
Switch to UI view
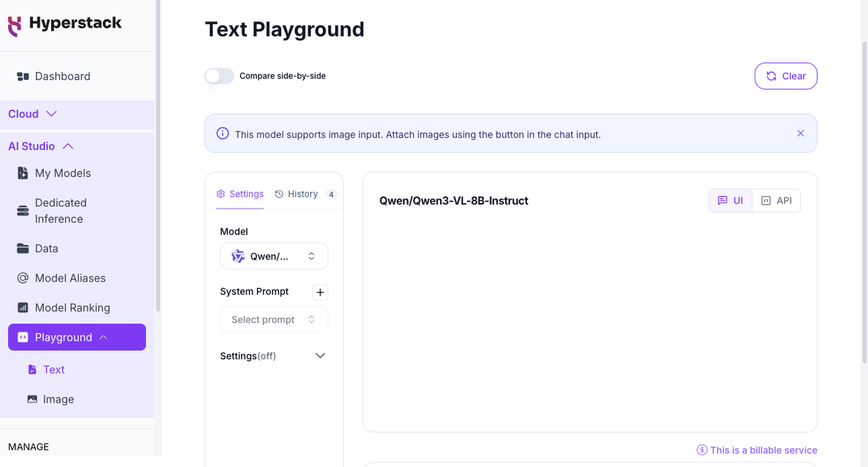tap(730, 201)
